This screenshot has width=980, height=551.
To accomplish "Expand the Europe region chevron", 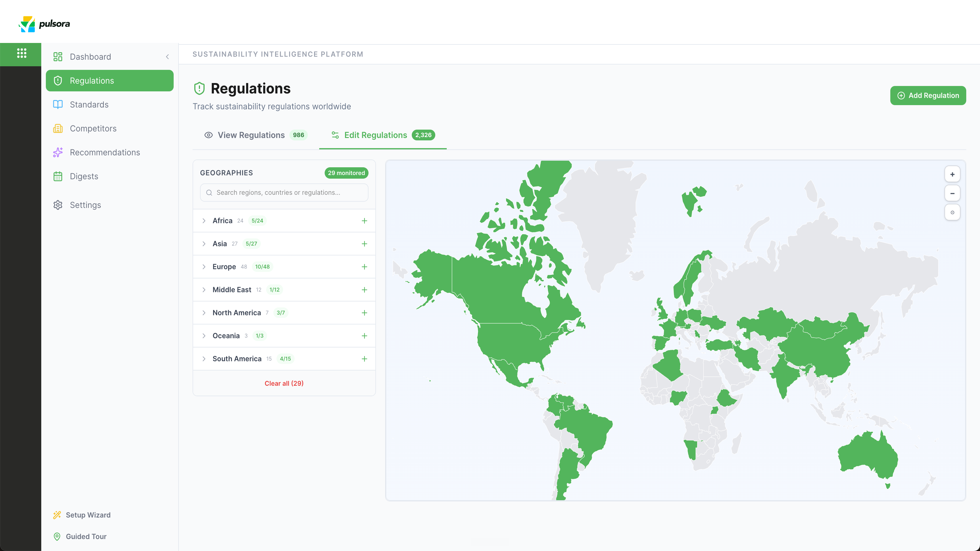I will click(x=204, y=267).
